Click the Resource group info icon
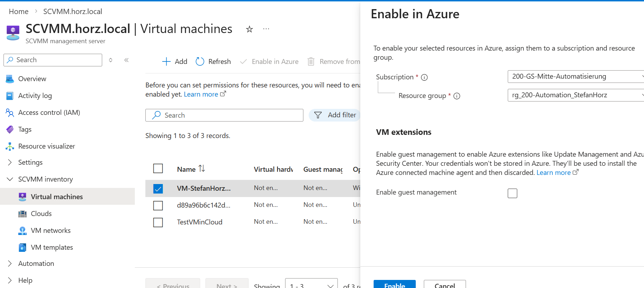 [x=457, y=96]
